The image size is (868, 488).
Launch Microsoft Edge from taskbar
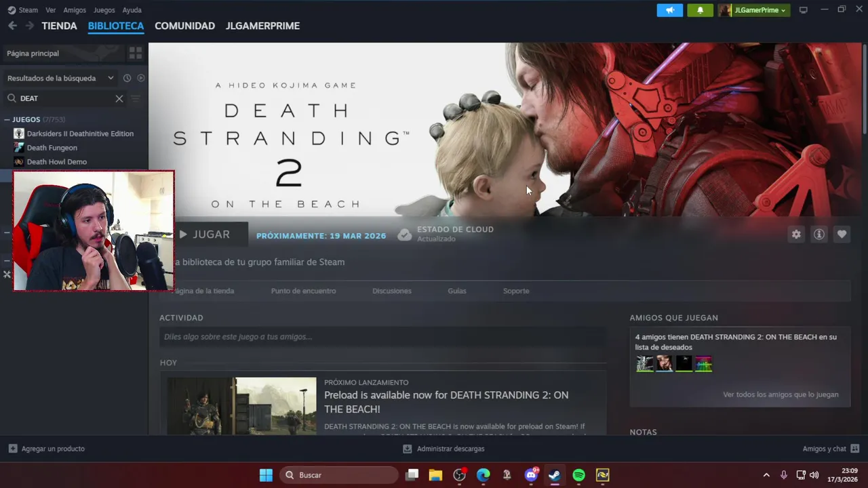(483, 475)
